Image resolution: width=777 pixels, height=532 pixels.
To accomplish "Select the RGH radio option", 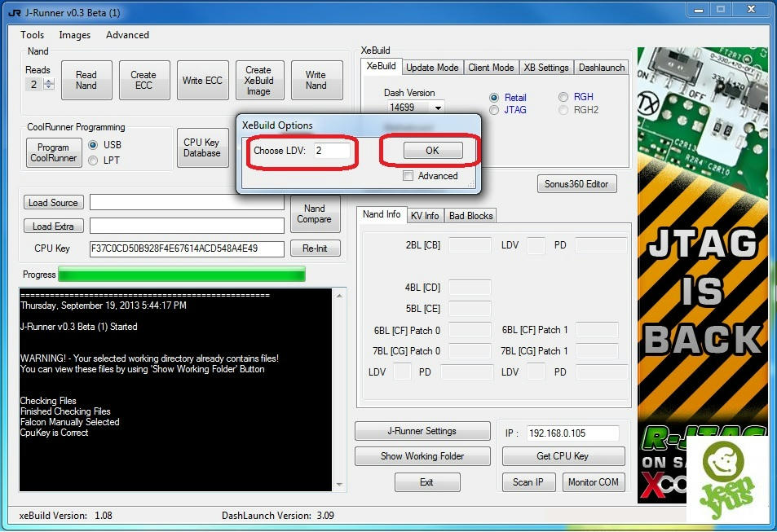I will (563, 97).
